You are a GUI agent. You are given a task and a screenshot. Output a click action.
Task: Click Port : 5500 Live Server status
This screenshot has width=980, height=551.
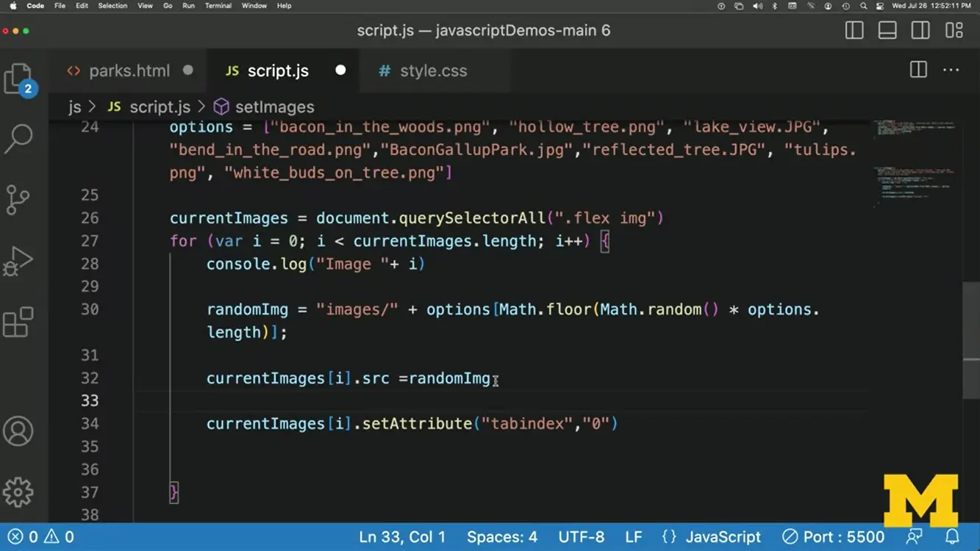pos(833,537)
